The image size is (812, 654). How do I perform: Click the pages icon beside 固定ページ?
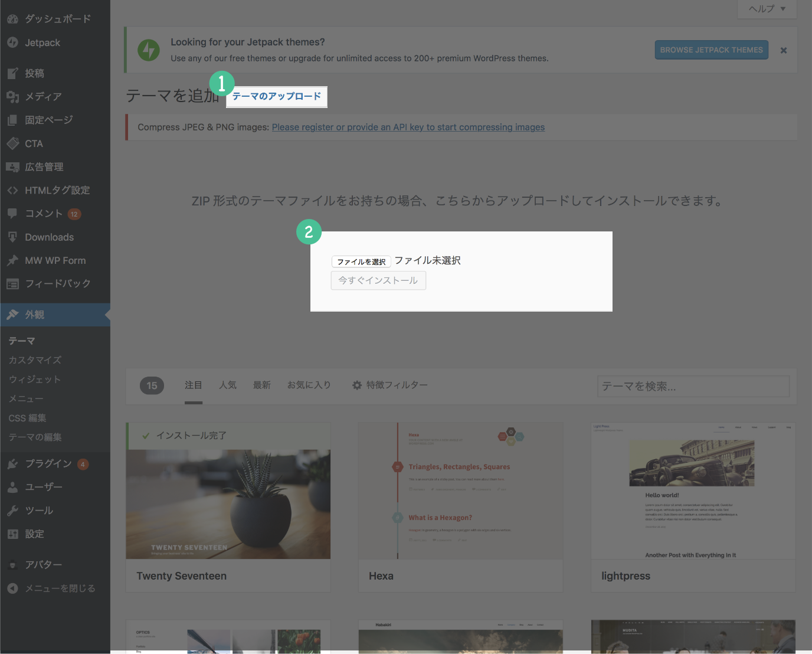[x=12, y=120]
